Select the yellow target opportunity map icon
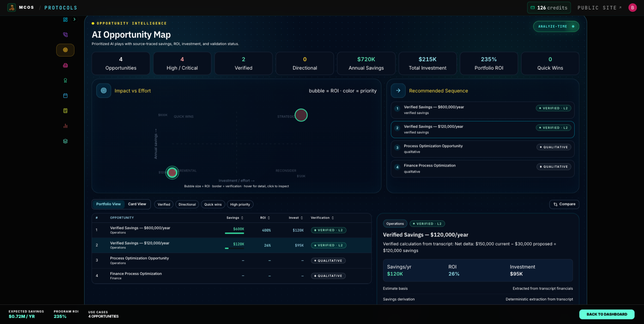 click(65, 50)
